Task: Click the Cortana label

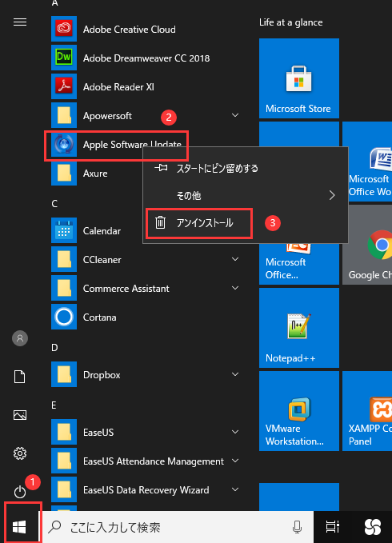Action: pos(99,317)
